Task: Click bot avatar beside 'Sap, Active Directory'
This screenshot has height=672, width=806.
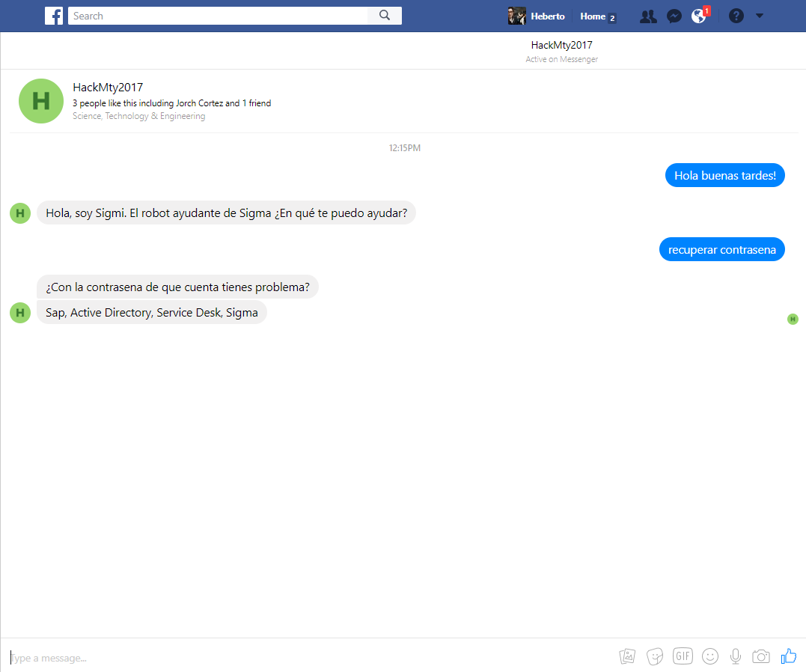Action: pos(20,313)
